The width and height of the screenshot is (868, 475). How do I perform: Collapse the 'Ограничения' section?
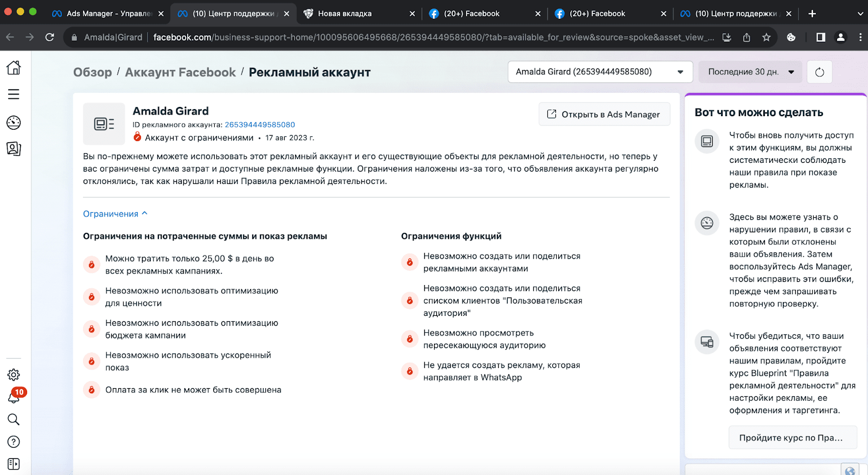coord(115,214)
